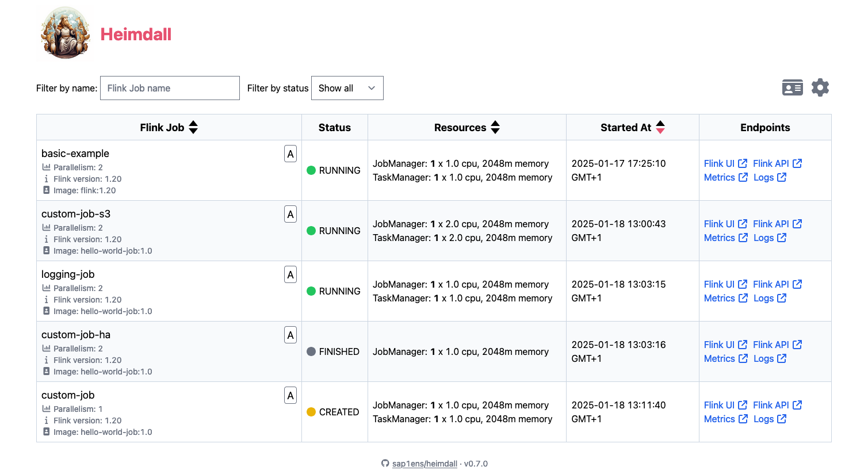Toggle the A indicator on custom-job-ha

tap(290, 334)
